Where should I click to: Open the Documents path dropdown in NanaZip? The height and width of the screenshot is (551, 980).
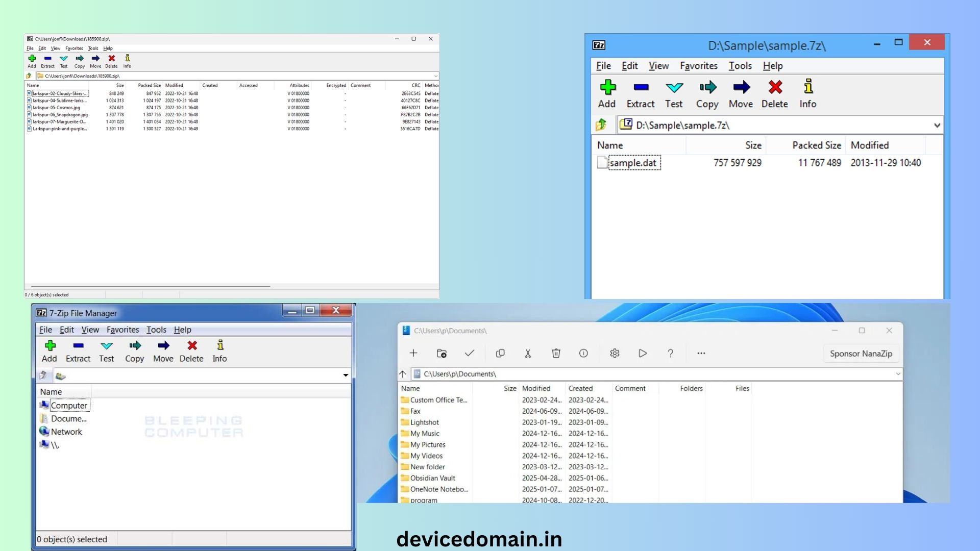897,373
